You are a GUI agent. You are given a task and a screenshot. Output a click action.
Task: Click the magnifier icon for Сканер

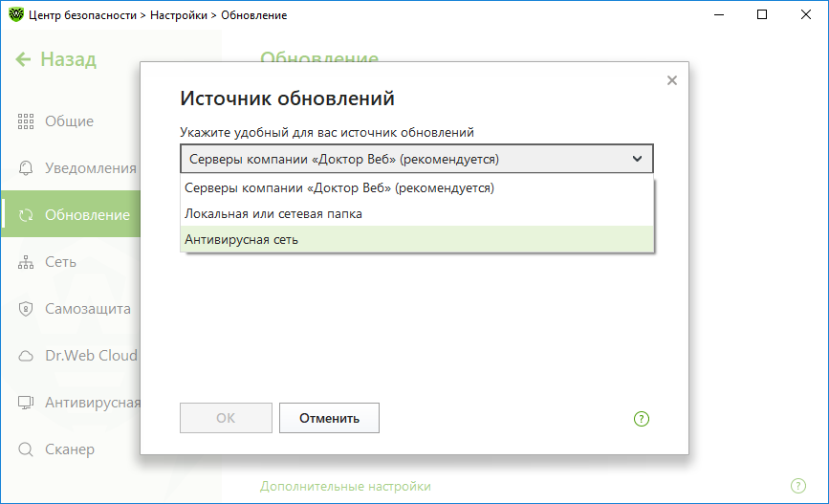tap(26, 449)
